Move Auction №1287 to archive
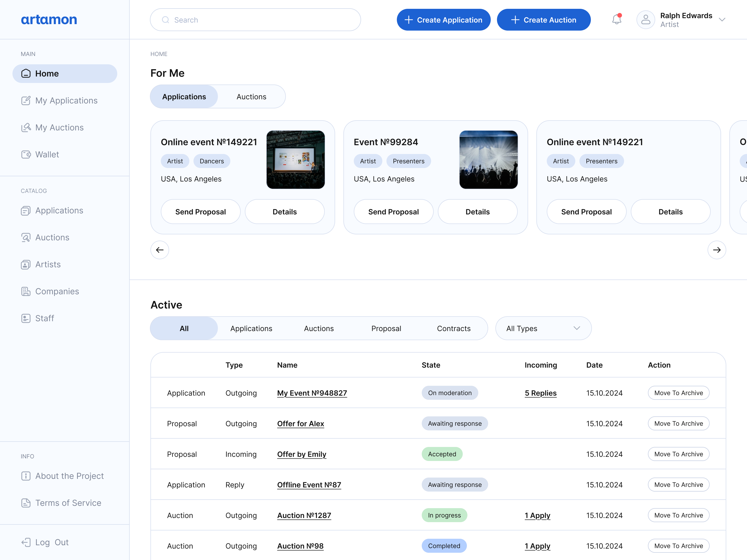747x560 pixels. tap(679, 515)
